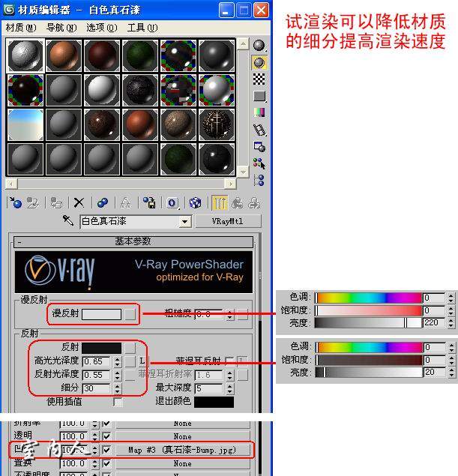Click the Go to Parent icon
The image size is (458, 476).
point(237,202)
